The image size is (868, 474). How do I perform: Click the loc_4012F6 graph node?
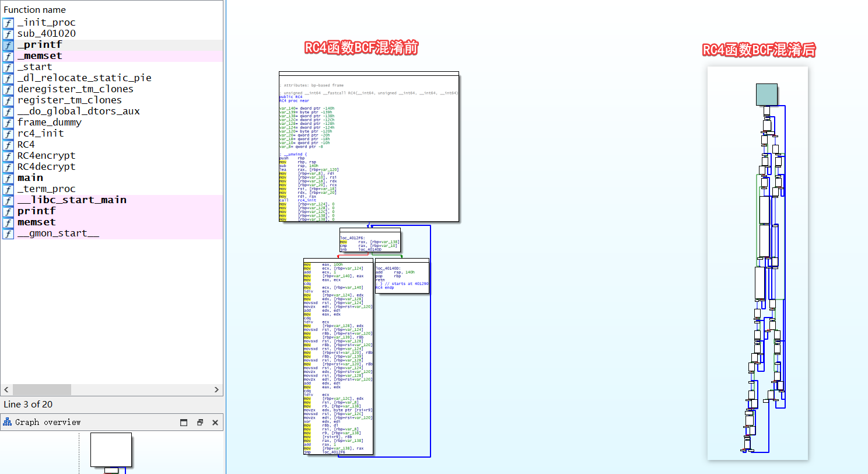coord(370,242)
